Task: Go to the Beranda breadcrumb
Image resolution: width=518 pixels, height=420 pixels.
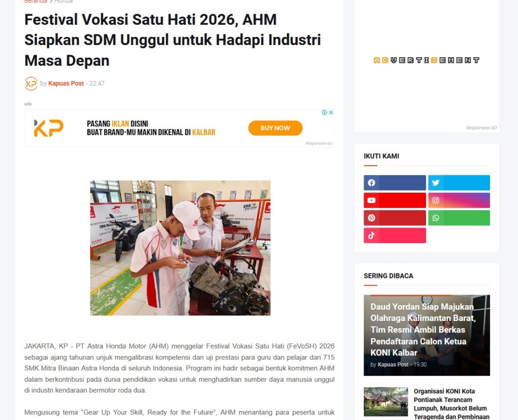Action: tap(36, 2)
